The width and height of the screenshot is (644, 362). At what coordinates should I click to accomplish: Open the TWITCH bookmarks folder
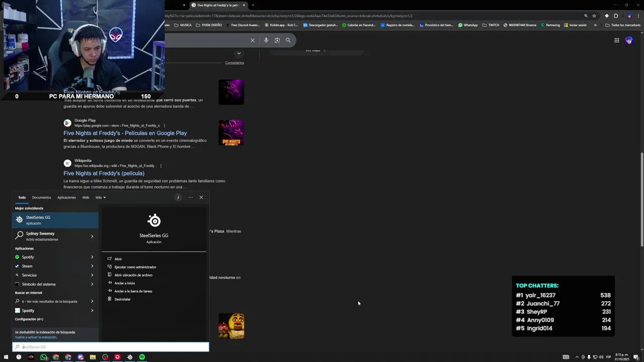coord(491,25)
